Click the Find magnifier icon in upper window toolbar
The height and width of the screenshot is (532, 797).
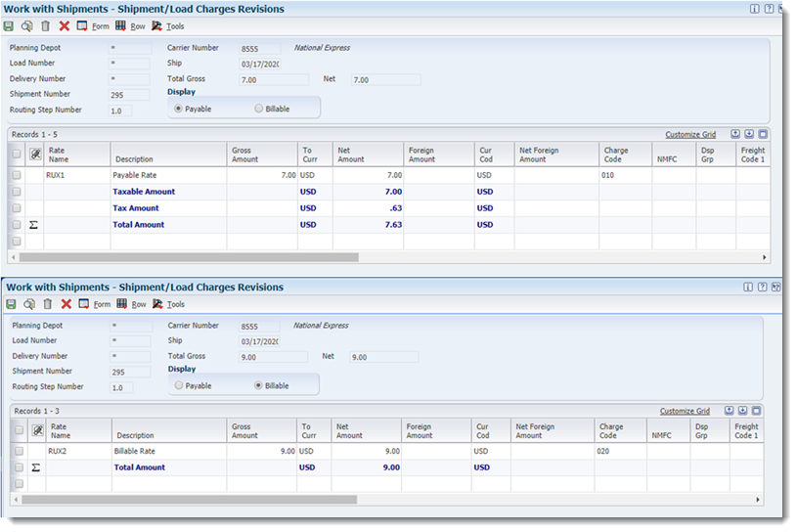click(x=26, y=26)
